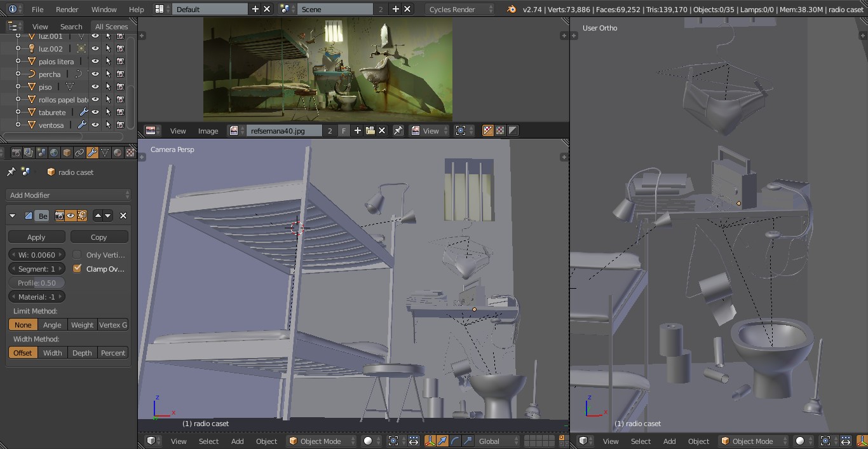Click the pin icon in Properties header
The width and height of the screenshot is (868, 449).
click(11, 172)
